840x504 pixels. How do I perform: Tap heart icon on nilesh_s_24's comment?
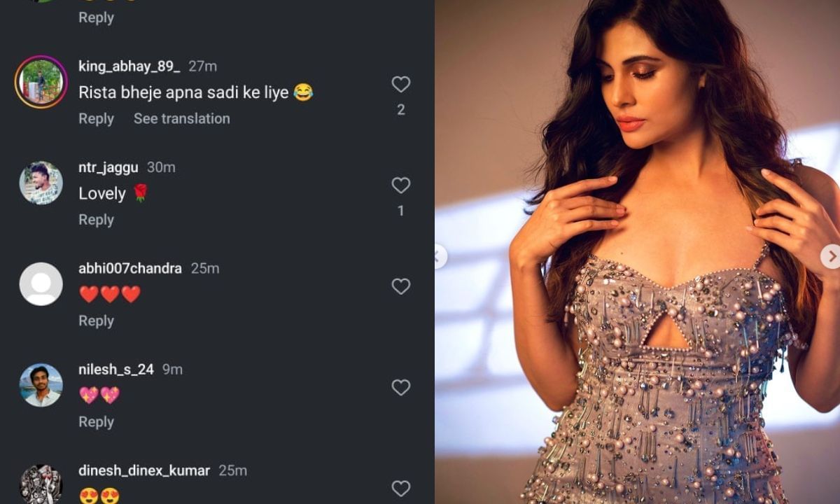click(400, 387)
